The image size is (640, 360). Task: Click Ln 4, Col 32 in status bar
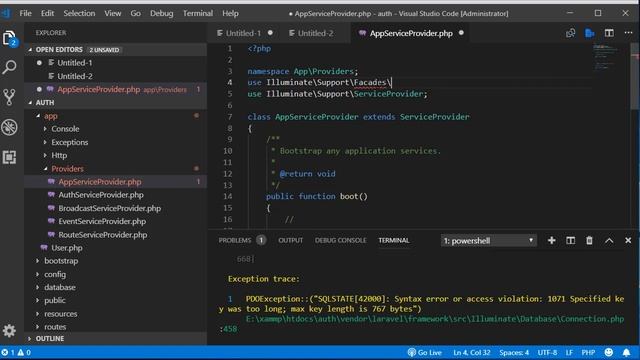[x=471, y=352]
